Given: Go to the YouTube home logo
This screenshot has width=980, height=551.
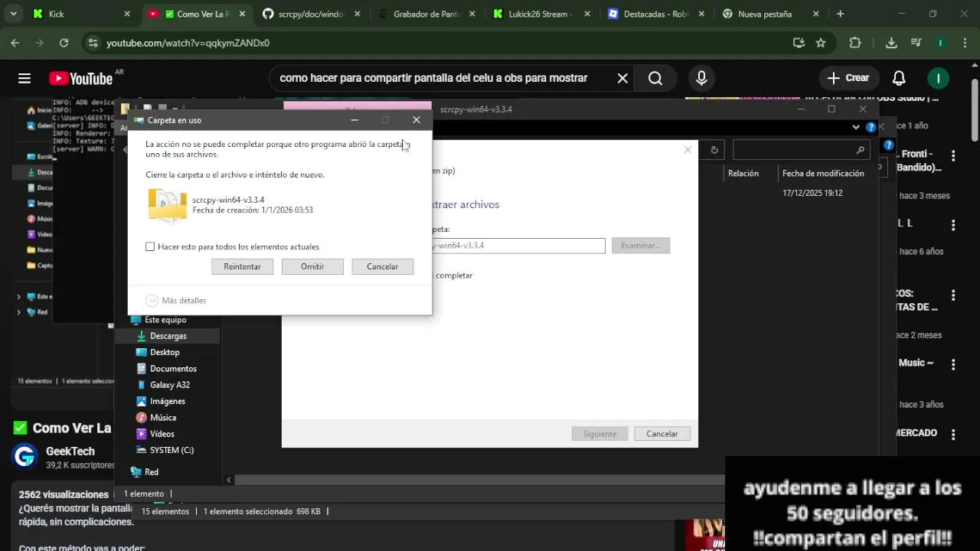Looking at the screenshot, I should pos(80,78).
